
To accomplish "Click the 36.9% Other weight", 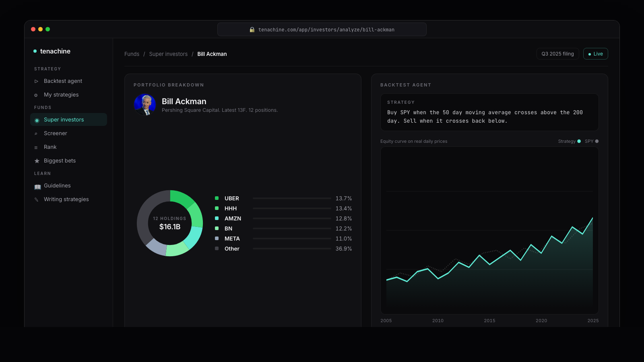I will tap(344, 249).
